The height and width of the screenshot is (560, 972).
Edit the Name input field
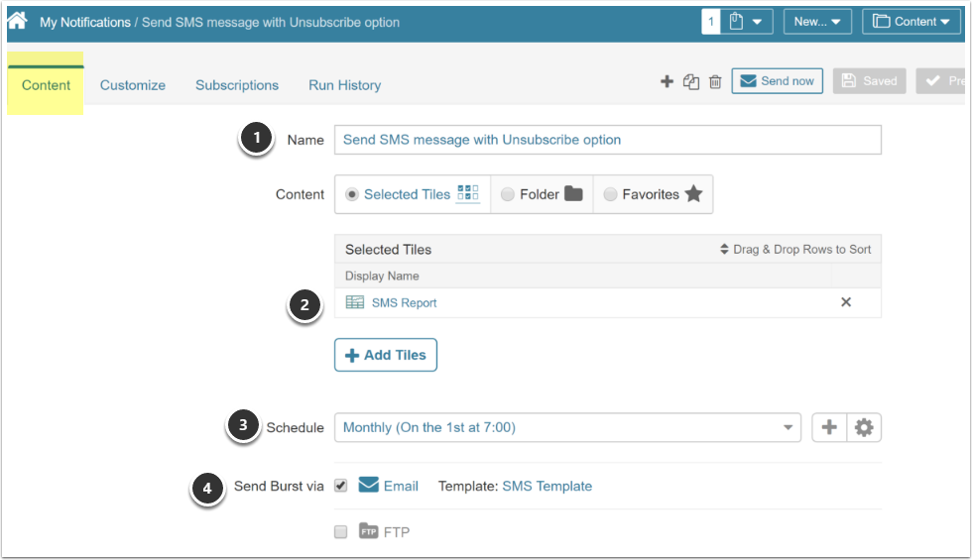(607, 140)
